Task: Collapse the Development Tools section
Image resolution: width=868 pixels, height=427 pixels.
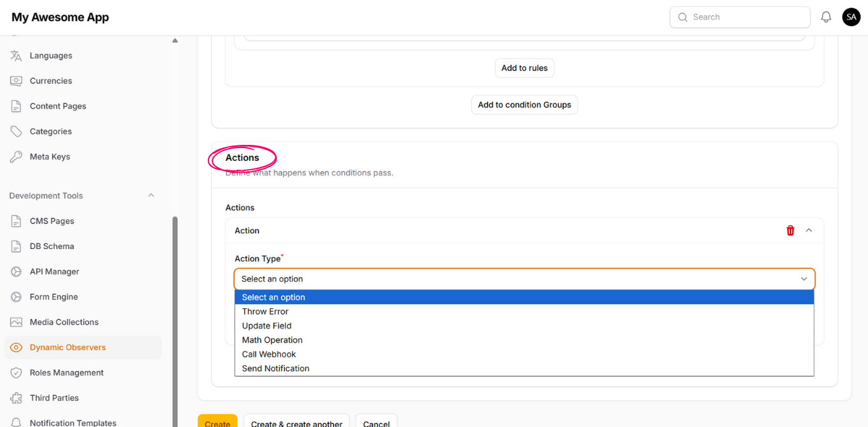Action: [151, 196]
